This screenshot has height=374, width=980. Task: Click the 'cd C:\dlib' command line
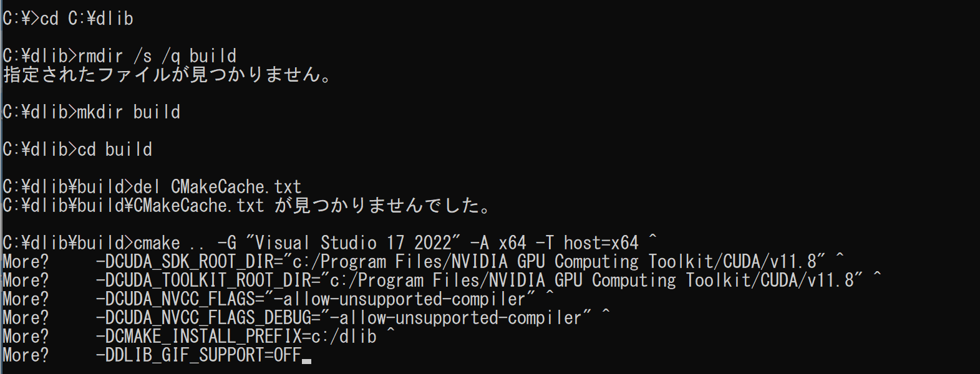[68, 19]
